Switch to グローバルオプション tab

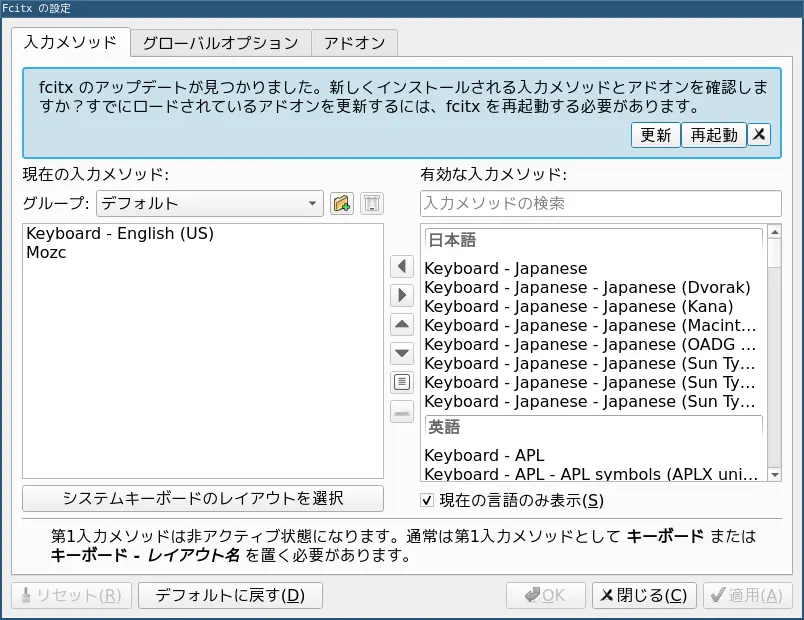[x=220, y=43]
